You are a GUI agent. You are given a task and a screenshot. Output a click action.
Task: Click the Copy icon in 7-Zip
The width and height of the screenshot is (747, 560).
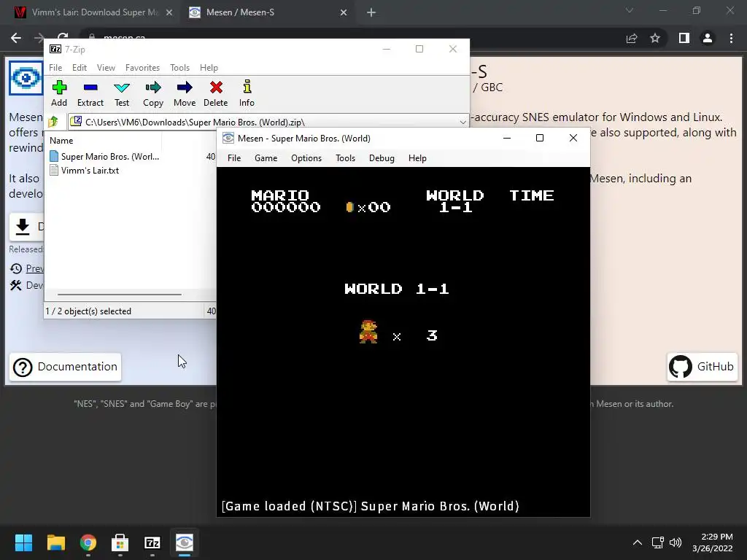pos(153,93)
